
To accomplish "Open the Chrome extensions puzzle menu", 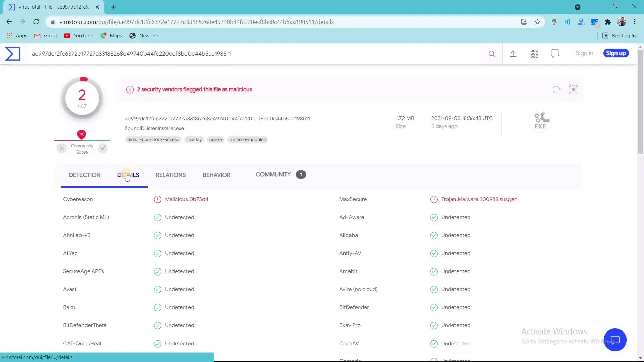I will [x=608, y=22].
